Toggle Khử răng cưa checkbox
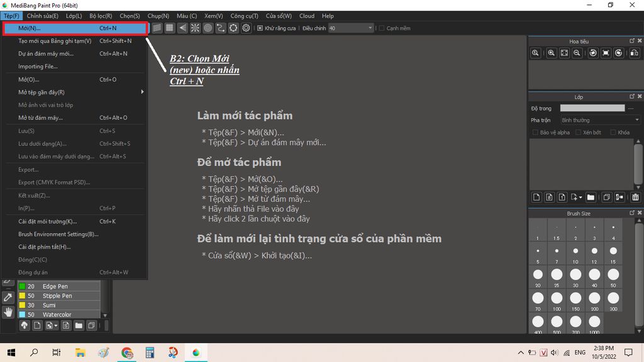644x362 pixels. click(260, 28)
